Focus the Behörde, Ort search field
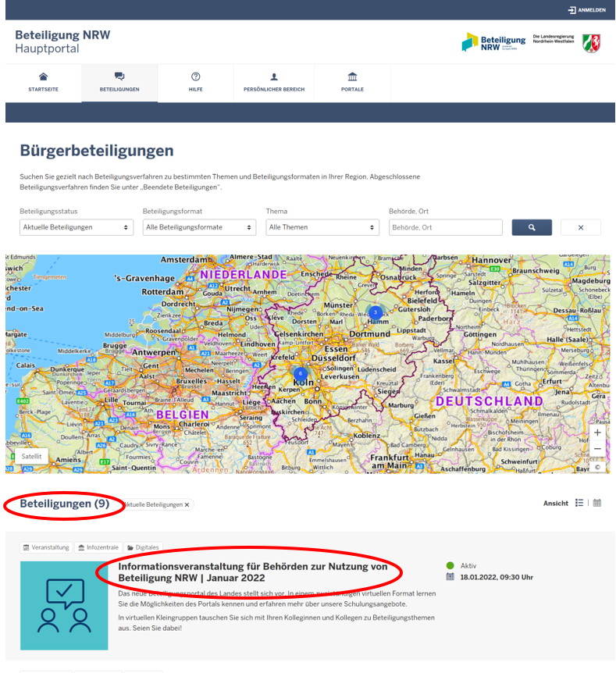Viewport: 616px width, 673px height. [x=446, y=227]
